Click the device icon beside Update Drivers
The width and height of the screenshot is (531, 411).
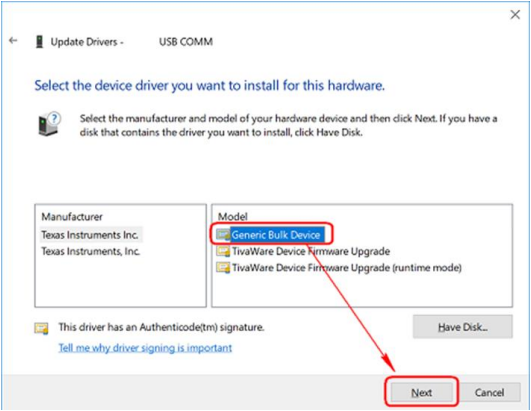tap(40, 42)
